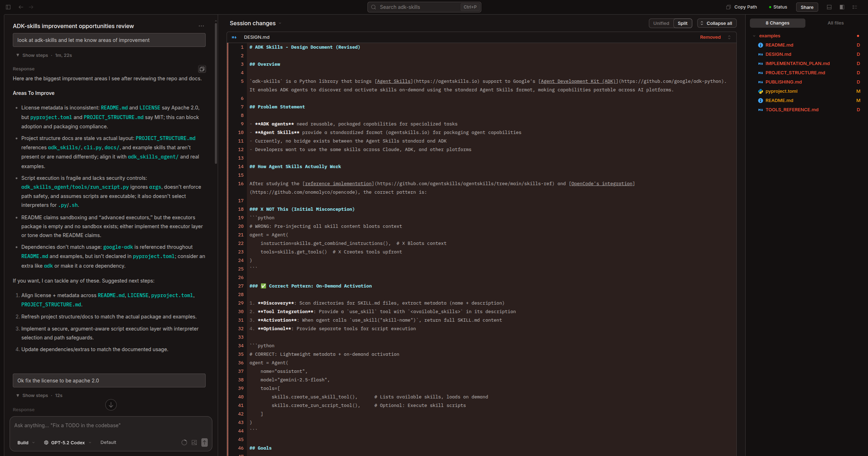Image resolution: width=868 pixels, height=456 pixels.
Task: Click the Python icon next to pyproject.toml
Action: pos(761,91)
